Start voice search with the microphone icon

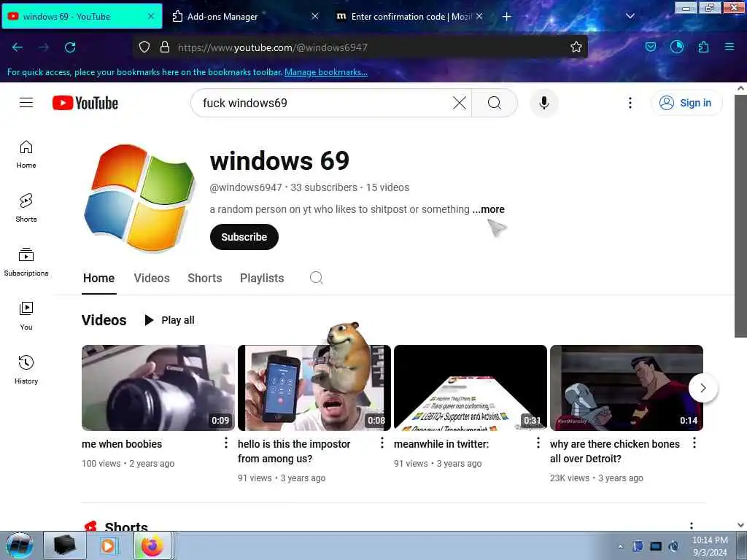pyautogui.click(x=544, y=103)
